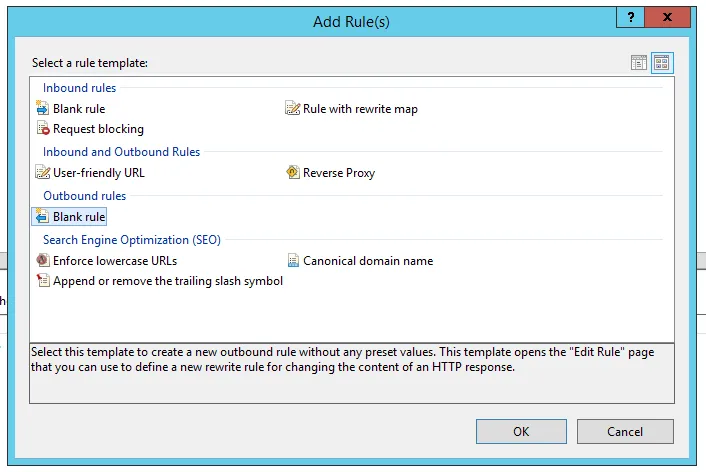Collapse the Inbound and Outbound Rules group
Image resolution: width=706 pixels, height=472 pixels.
[121, 152]
